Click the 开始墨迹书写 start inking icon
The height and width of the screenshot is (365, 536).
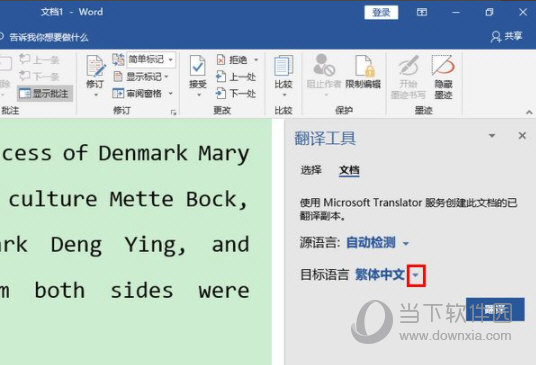click(408, 65)
